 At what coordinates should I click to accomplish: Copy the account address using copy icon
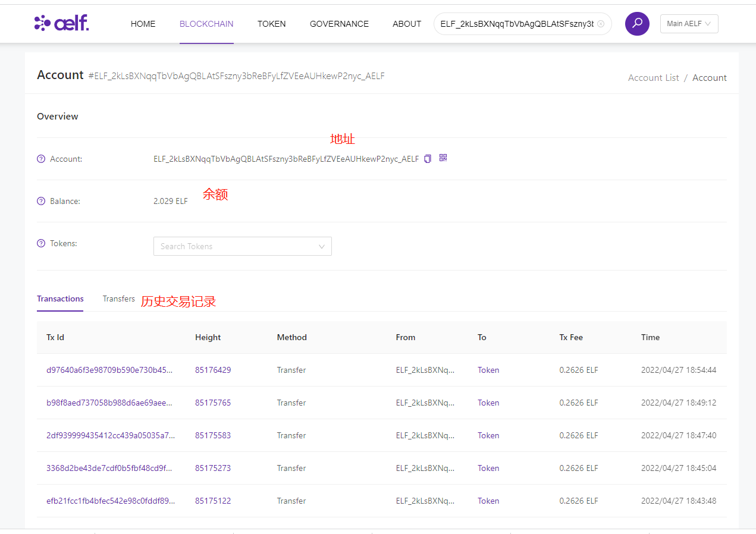coord(428,159)
